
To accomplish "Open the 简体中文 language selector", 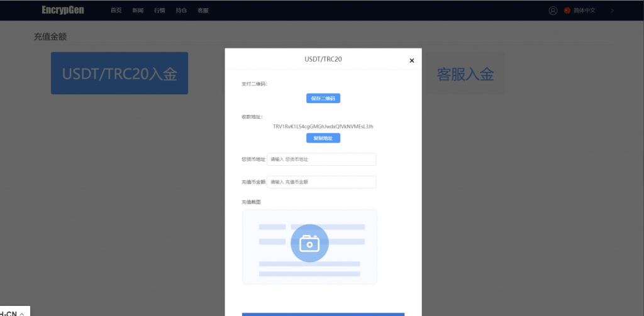I will click(584, 11).
